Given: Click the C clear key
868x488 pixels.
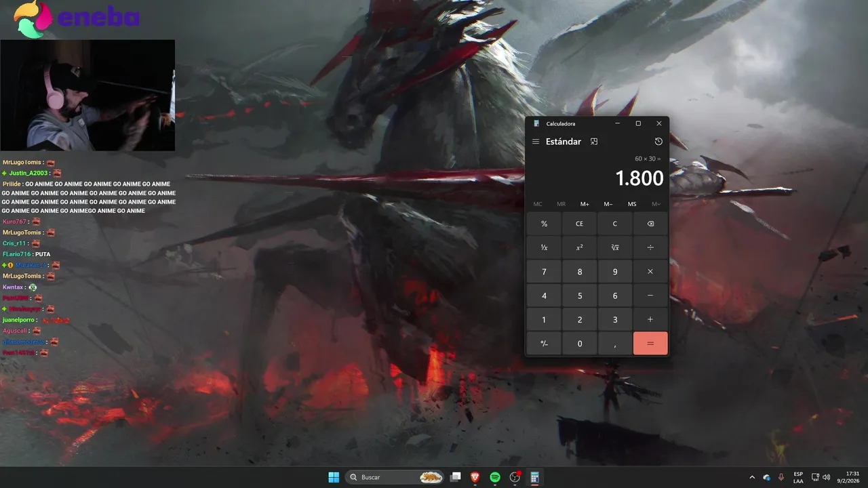Looking at the screenshot, I should pyautogui.click(x=615, y=224).
